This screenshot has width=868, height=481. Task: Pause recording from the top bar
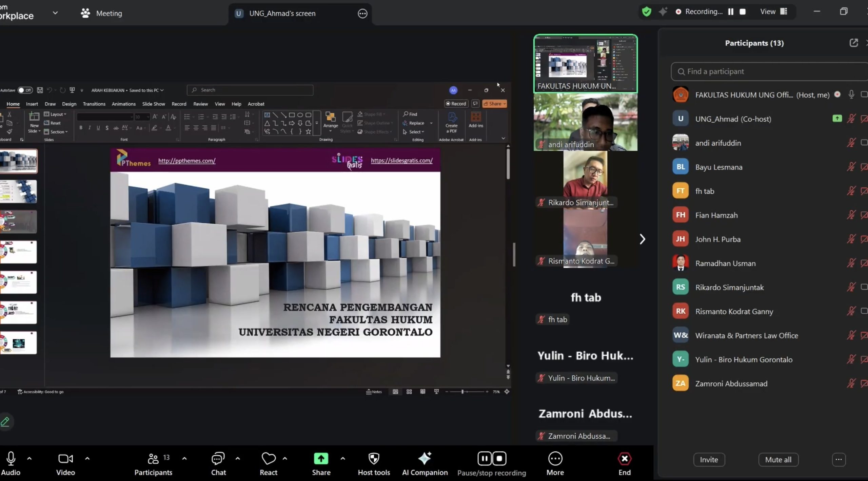tap(731, 12)
